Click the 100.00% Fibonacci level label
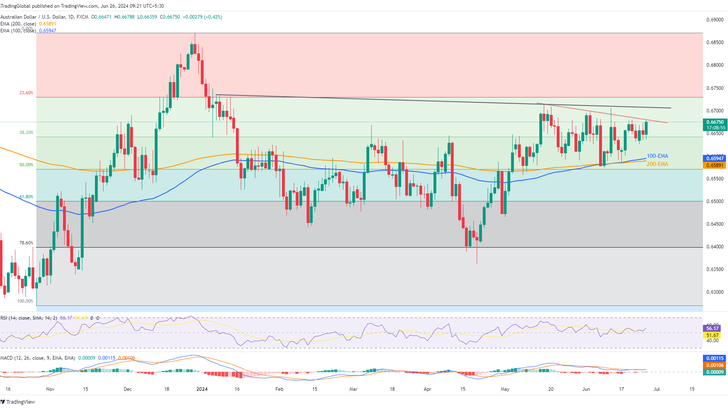Viewport: 728px width, 409px height. tap(26, 301)
